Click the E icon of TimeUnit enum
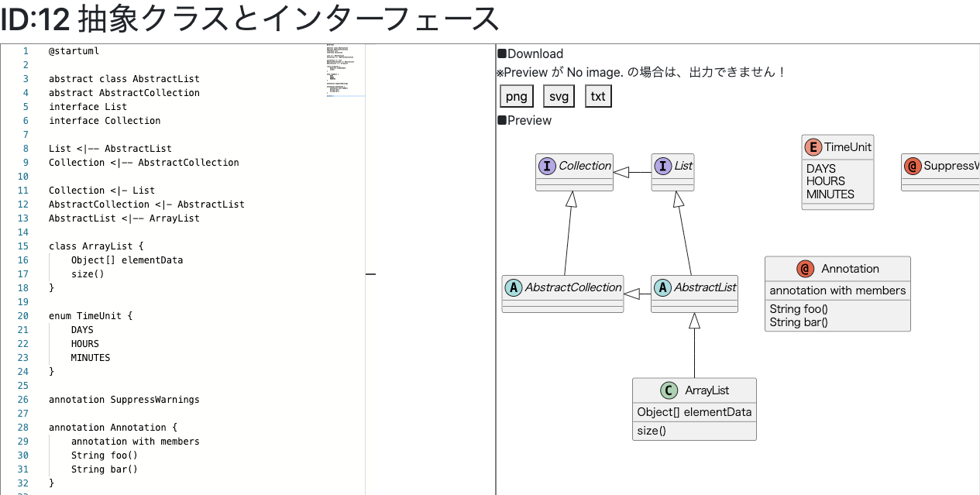This screenshot has width=980, height=495. tap(813, 147)
